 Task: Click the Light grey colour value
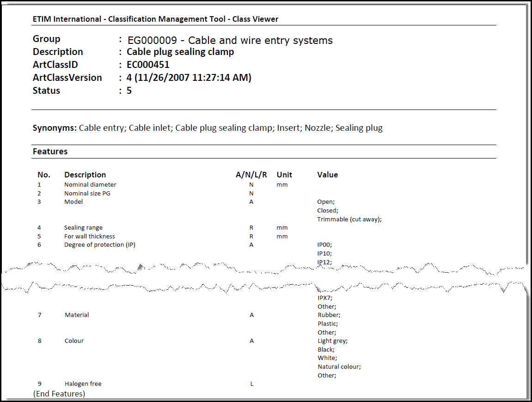[x=332, y=341]
